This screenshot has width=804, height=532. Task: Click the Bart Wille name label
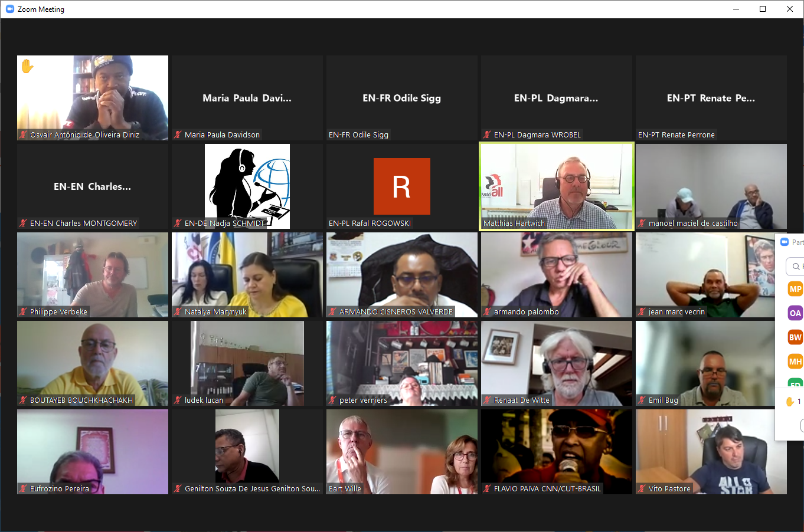point(345,488)
